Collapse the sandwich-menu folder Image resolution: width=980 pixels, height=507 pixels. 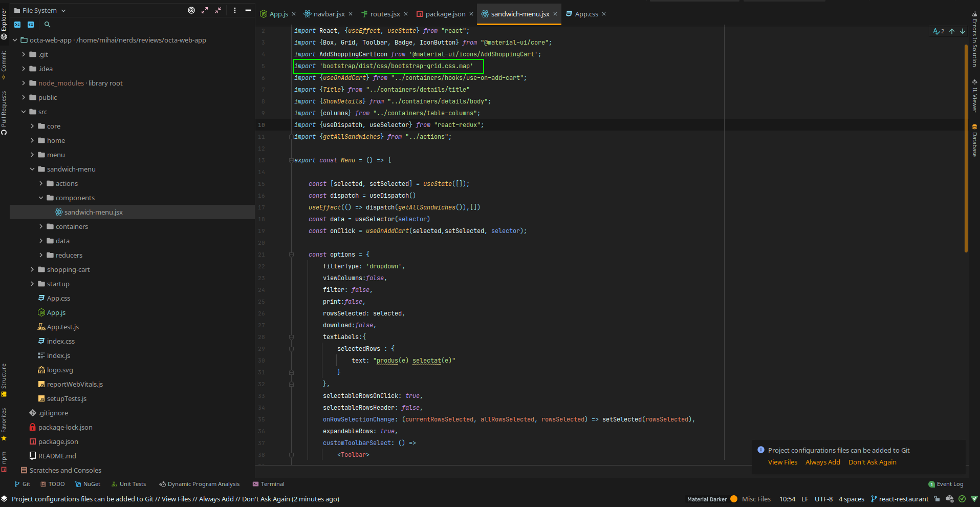click(x=32, y=169)
